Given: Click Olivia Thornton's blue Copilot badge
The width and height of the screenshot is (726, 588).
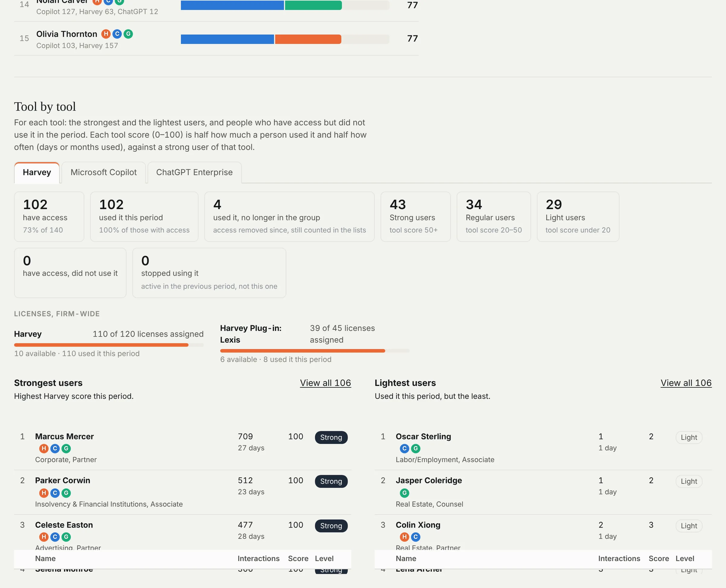Looking at the screenshot, I should 117,34.
